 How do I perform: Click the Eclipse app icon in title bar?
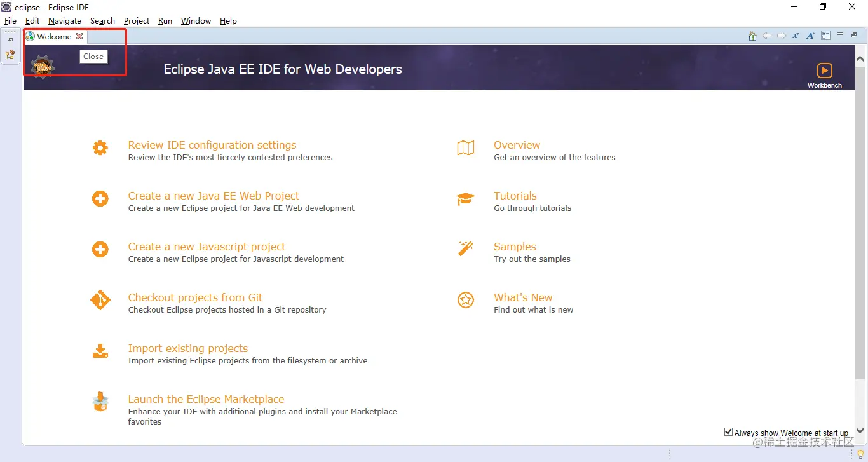pyautogui.click(x=6, y=6)
